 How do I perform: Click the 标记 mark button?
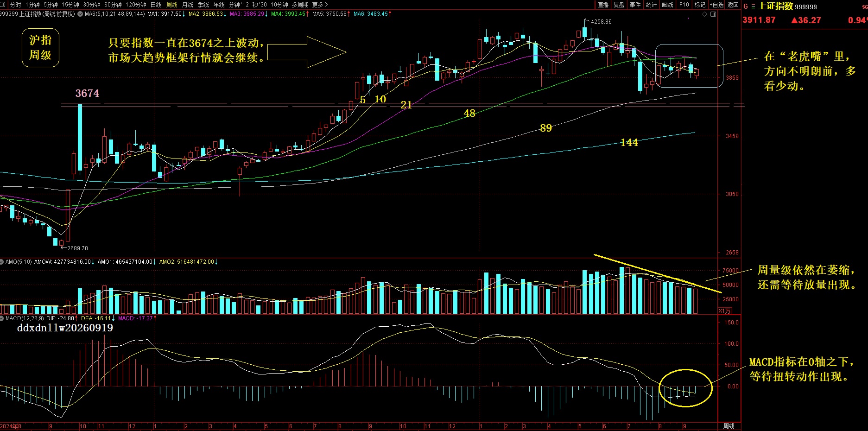(700, 5)
